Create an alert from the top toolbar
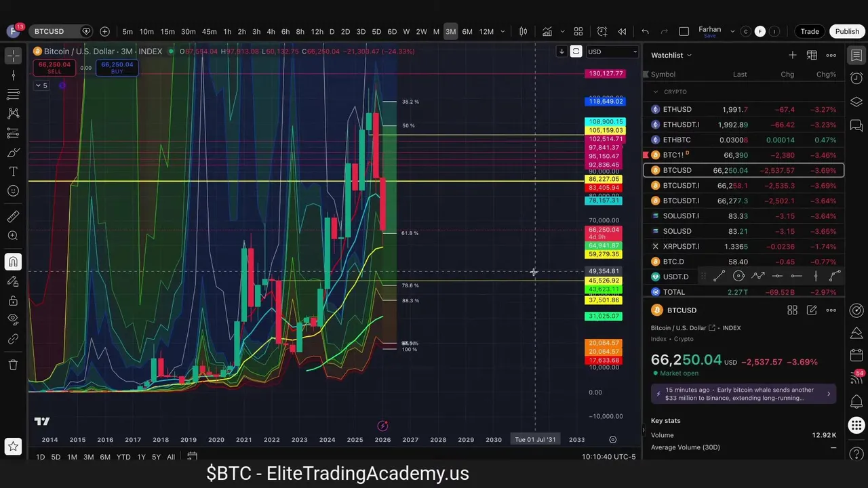The height and width of the screenshot is (488, 868). pos(602,31)
